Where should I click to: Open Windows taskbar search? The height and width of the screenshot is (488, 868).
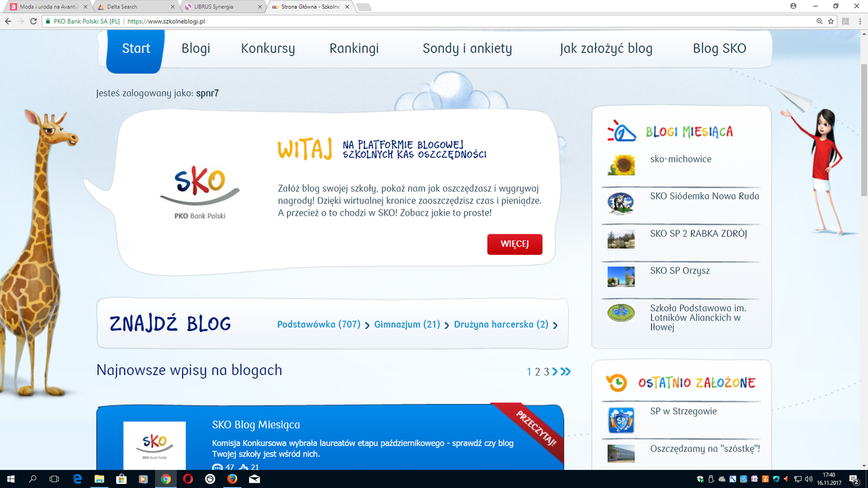click(33, 479)
